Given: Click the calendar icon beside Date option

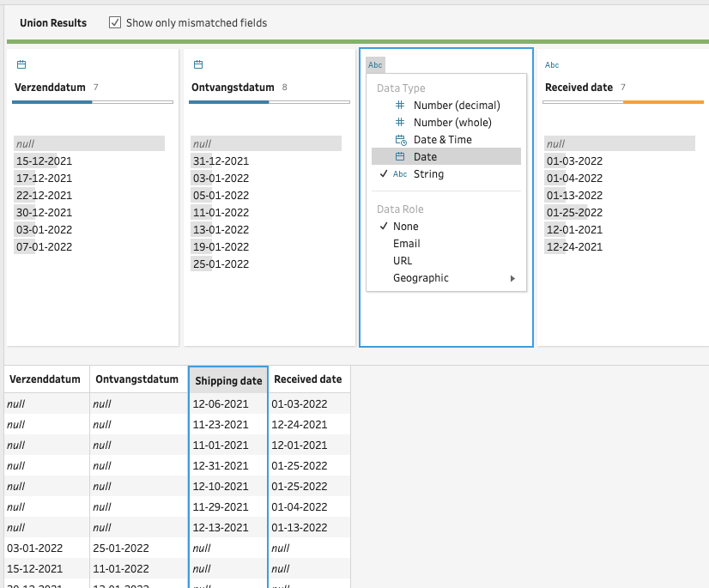Looking at the screenshot, I should [x=400, y=157].
